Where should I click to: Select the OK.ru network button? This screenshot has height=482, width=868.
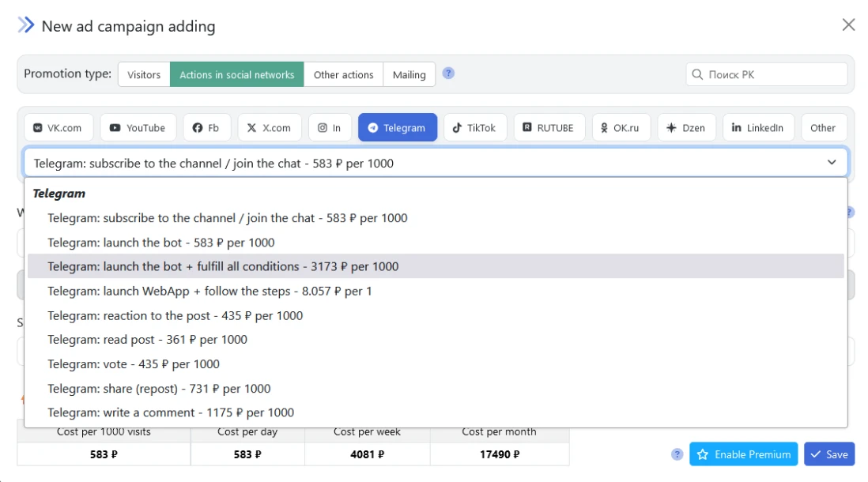click(621, 128)
